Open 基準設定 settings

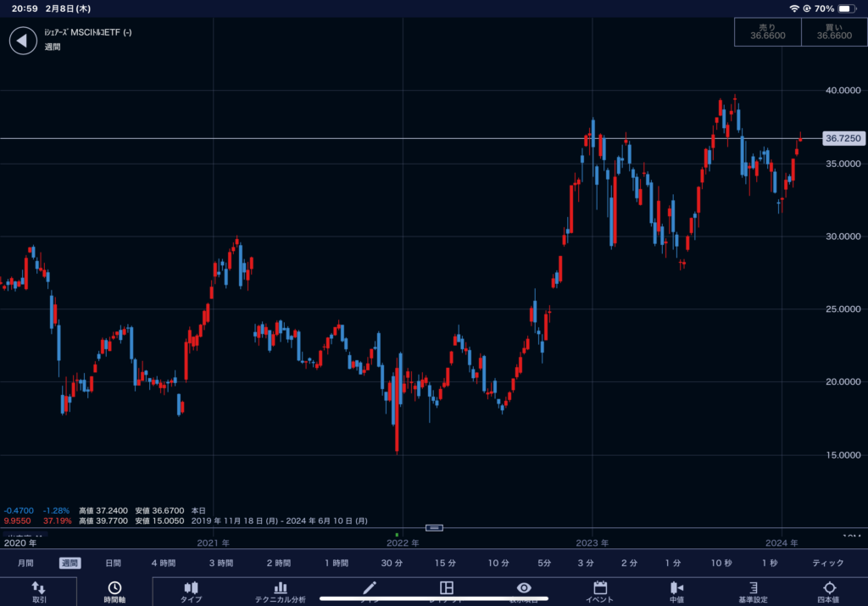coord(752,592)
